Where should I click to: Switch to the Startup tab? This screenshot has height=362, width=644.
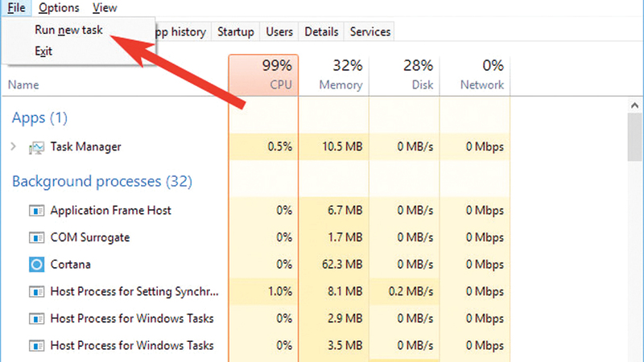pyautogui.click(x=235, y=32)
